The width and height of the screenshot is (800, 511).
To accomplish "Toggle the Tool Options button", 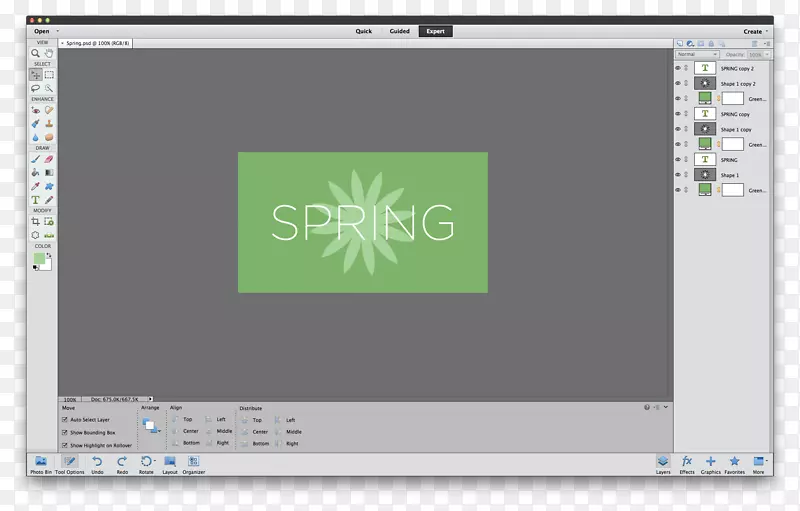I will tap(69, 465).
